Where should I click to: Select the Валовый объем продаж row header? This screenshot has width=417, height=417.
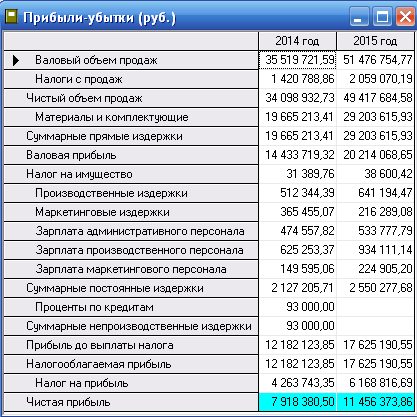(131, 60)
